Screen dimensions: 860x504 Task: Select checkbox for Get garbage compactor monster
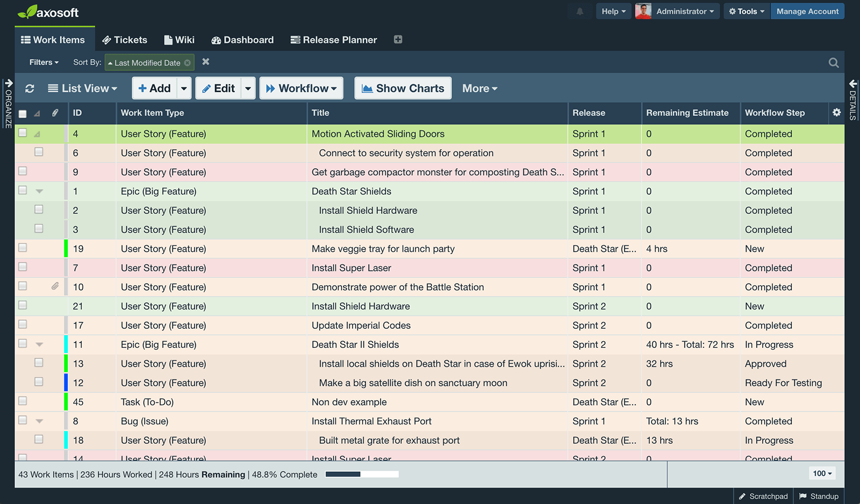pyautogui.click(x=23, y=171)
